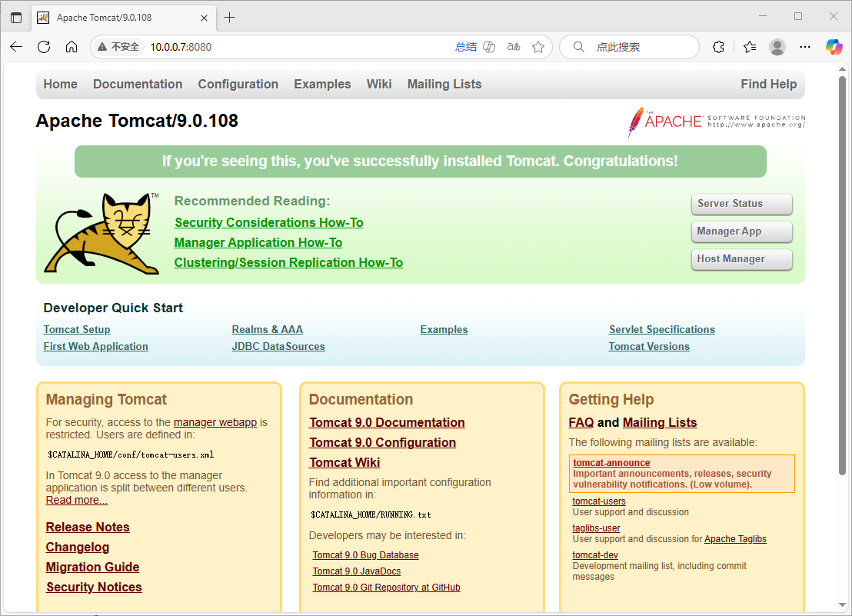Open the Documentation nav item
The height and width of the screenshot is (616, 852).
pyautogui.click(x=138, y=84)
